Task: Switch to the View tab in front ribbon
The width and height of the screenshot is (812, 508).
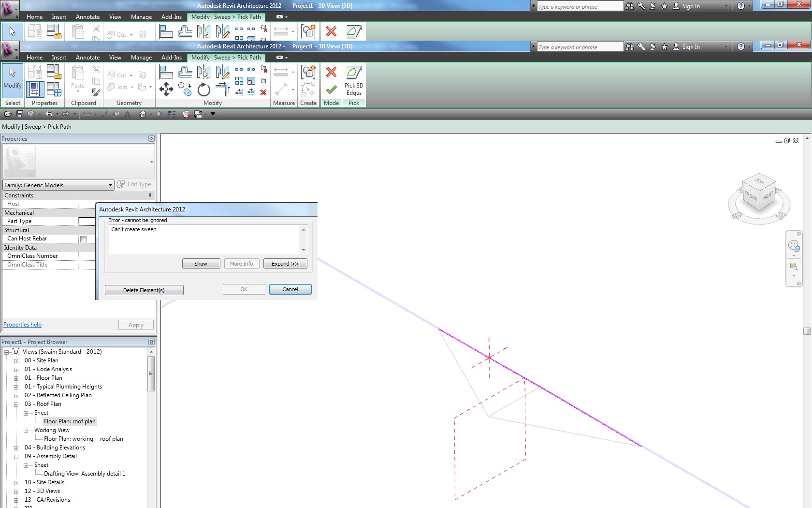Action: point(115,57)
